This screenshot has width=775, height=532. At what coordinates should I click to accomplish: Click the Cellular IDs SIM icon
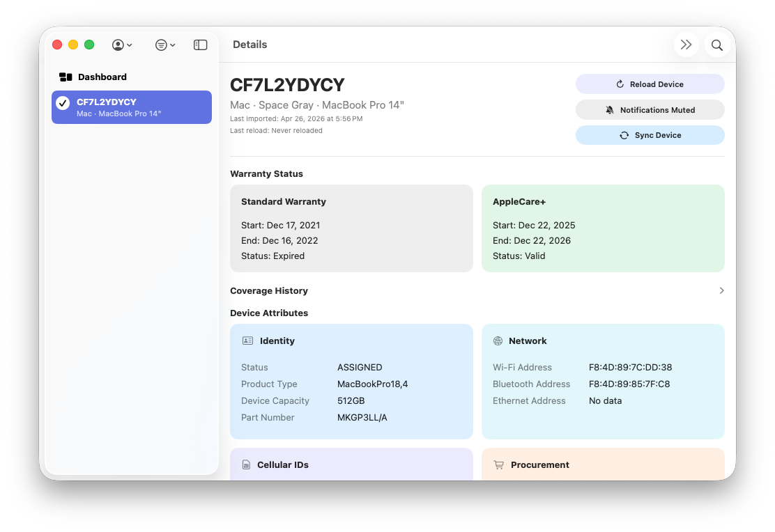click(246, 465)
